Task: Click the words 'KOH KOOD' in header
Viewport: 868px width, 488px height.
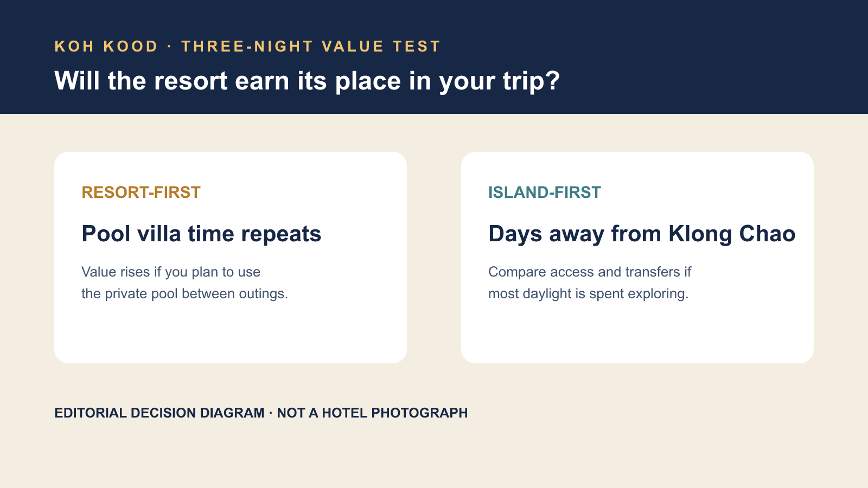Action: pyautogui.click(x=106, y=47)
